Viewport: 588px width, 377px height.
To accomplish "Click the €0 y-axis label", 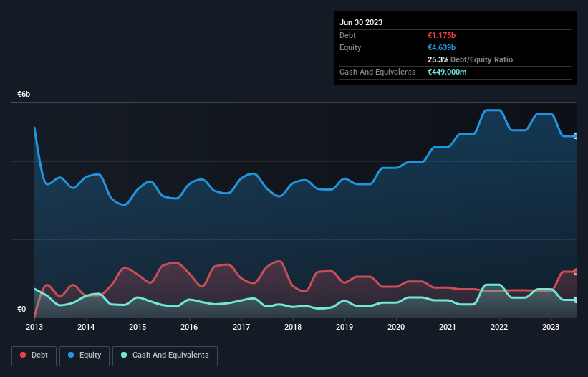I will click(x=21, y=309).
